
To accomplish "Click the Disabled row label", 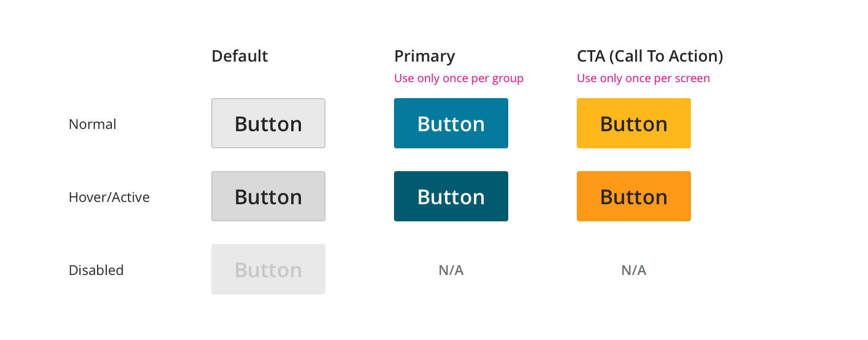I will 96,270.
